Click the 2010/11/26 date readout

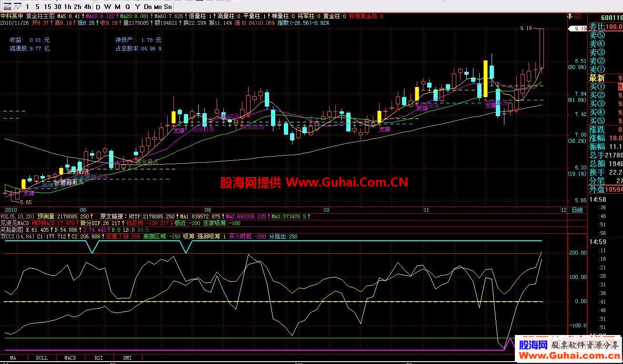coord(15,23)
